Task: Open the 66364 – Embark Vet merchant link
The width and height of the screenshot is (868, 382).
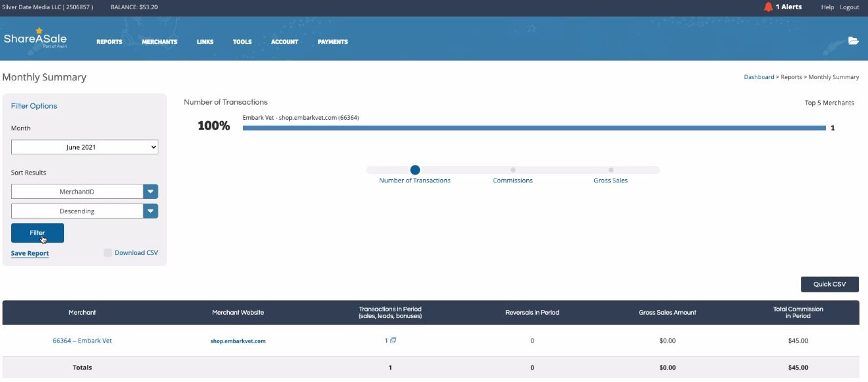Action: [x=82, y=341]
